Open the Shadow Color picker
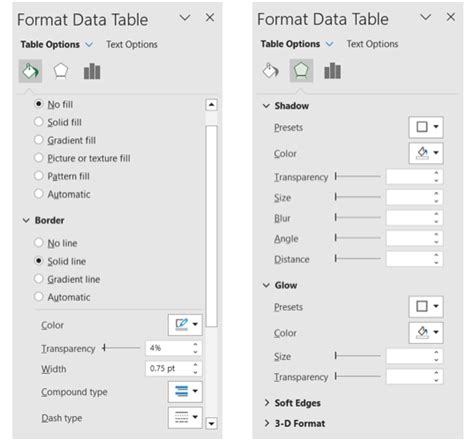The image size is (474, 441). point(426,153)
